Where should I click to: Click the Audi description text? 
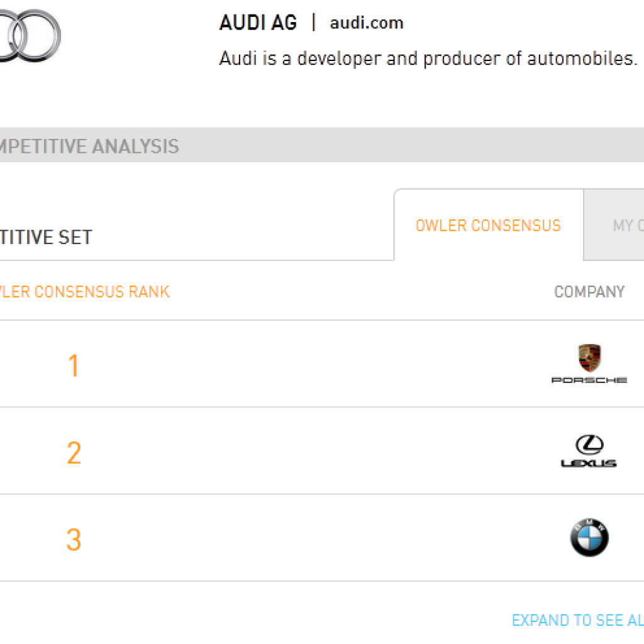tap(428, 59)
